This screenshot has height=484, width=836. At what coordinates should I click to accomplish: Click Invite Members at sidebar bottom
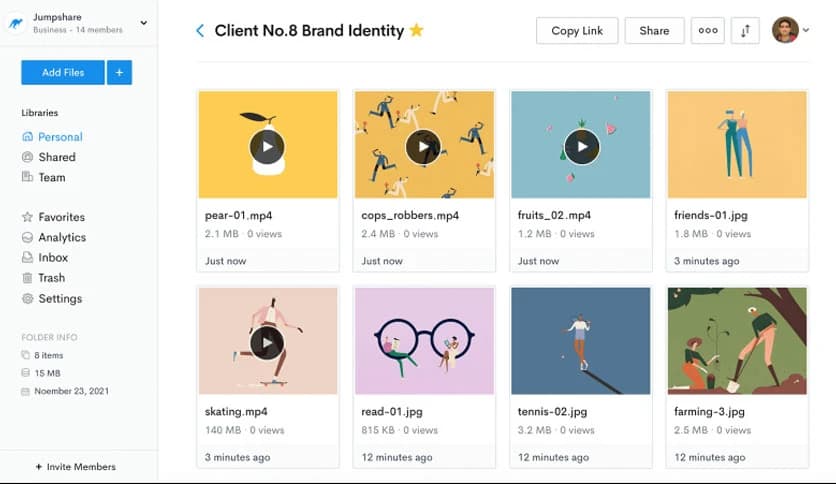click(76, 467)
